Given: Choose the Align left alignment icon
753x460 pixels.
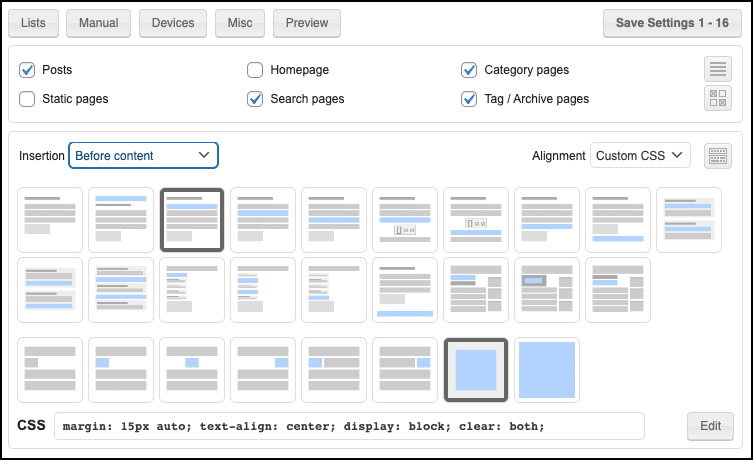Looking at the screenshot, I should [121, 370].
